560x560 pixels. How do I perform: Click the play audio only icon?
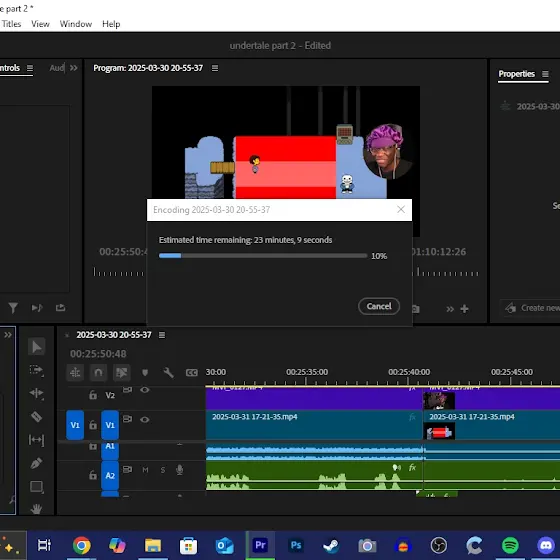[x=37, y=308]
